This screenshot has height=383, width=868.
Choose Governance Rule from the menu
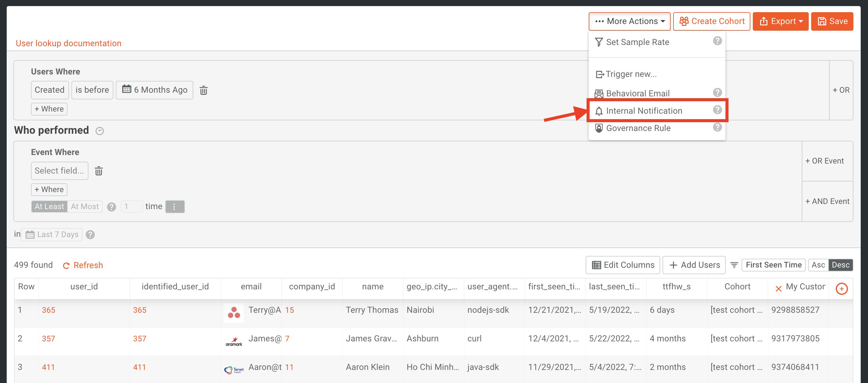(656, 128)
